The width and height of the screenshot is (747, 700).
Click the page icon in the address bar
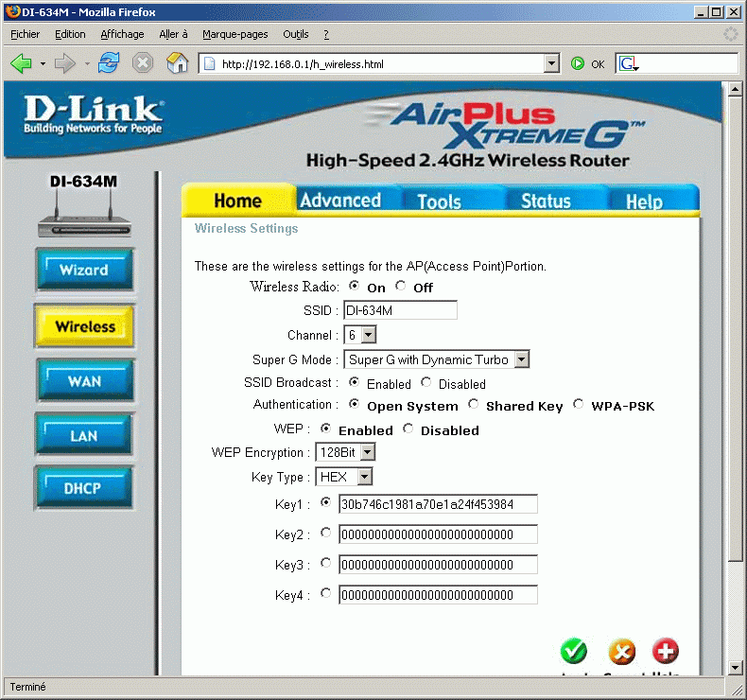pos(209,64)
